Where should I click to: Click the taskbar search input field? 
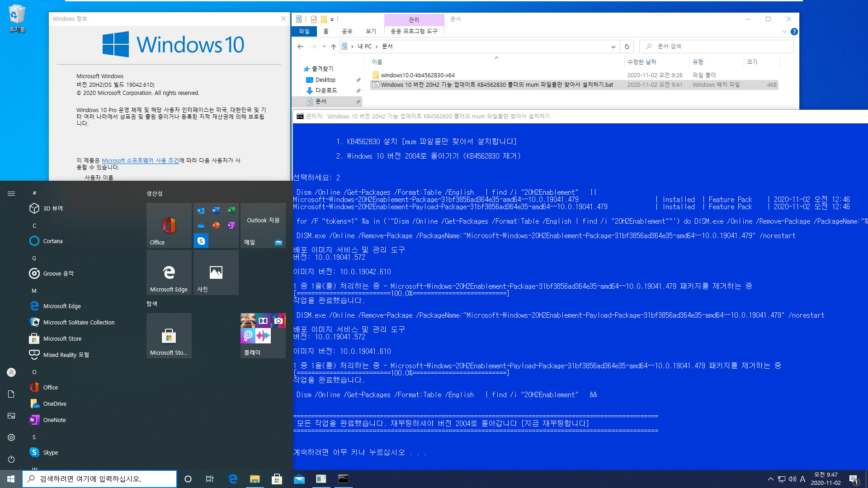pos(99,479)
